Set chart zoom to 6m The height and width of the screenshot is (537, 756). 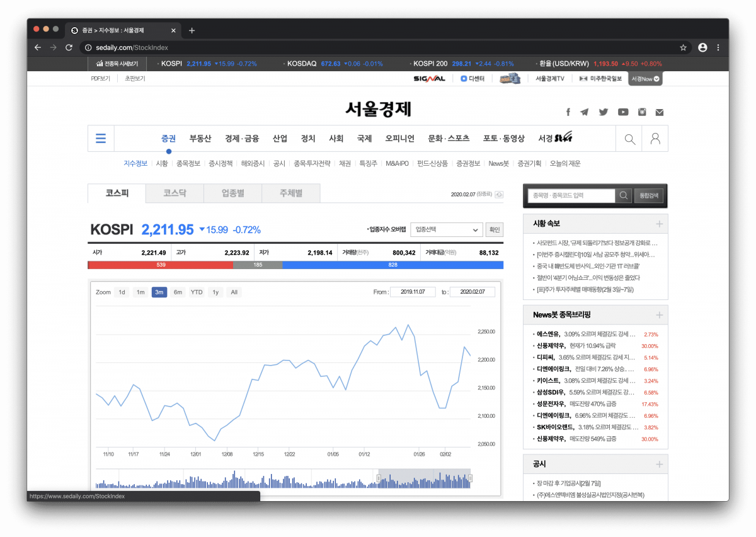pos(178,292)
